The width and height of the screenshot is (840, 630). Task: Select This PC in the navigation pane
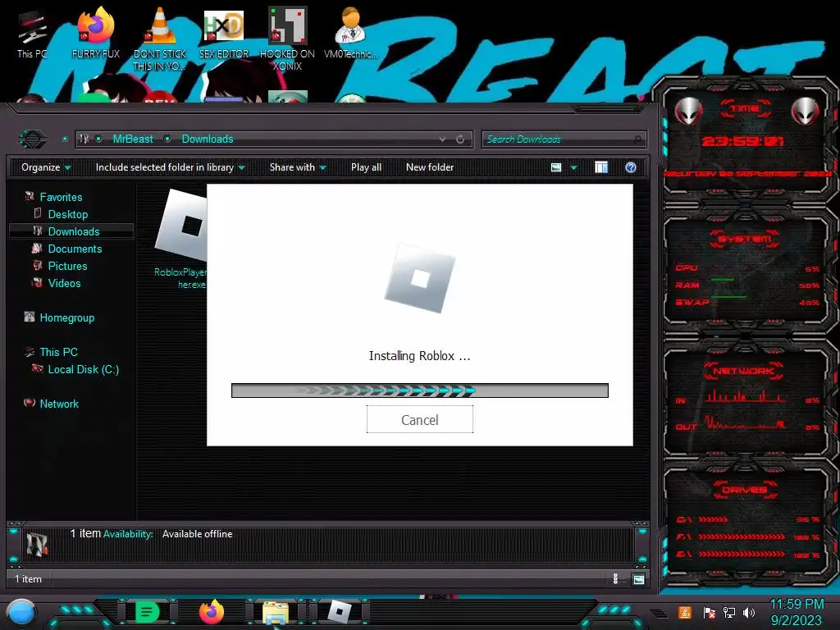(52, 352)
